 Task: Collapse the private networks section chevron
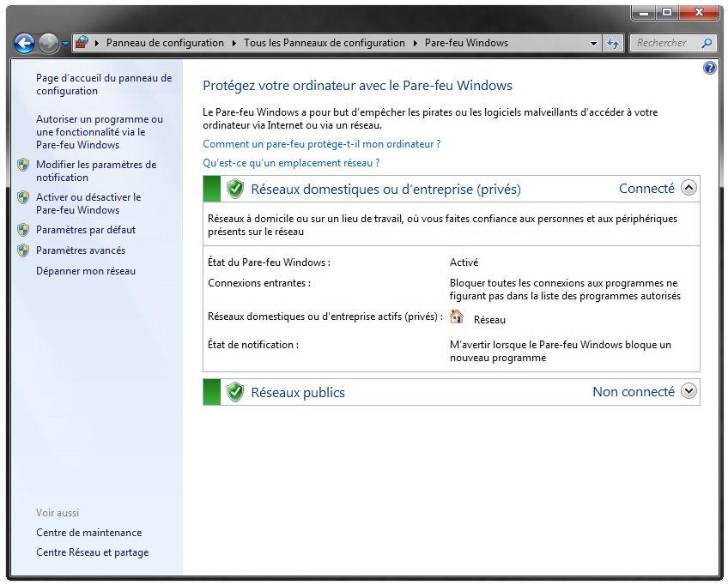(x=689, y=188)
